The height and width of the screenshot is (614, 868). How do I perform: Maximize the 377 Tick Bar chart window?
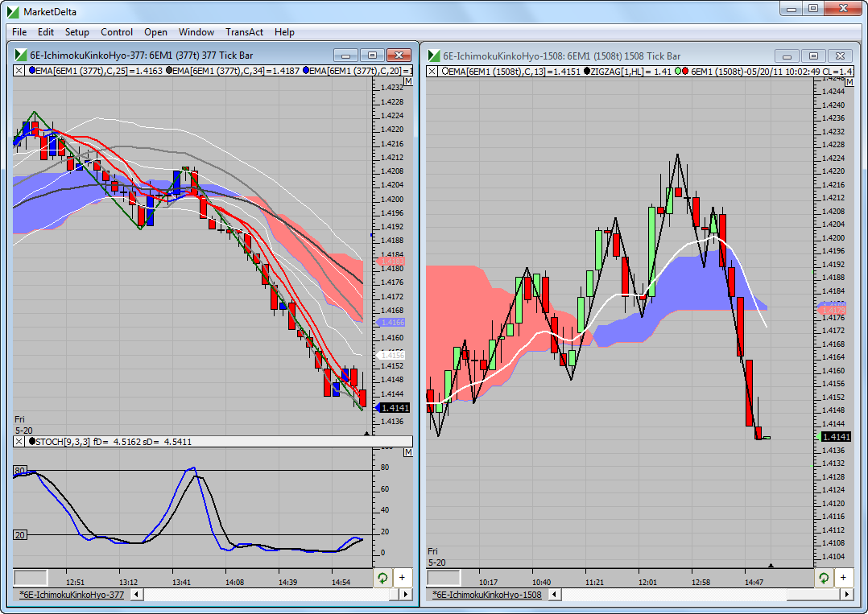coord(372,56)
